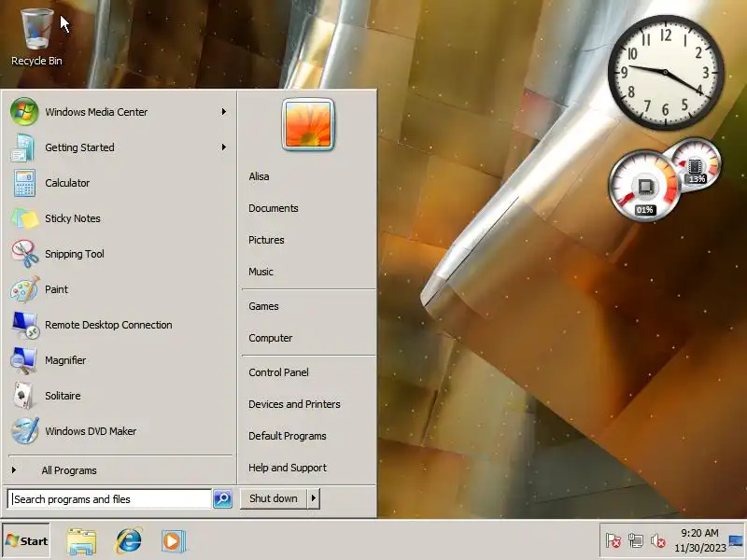The image size is (747, 560).
Task: Click the Getting Started icon
Action: click(23, 147)
